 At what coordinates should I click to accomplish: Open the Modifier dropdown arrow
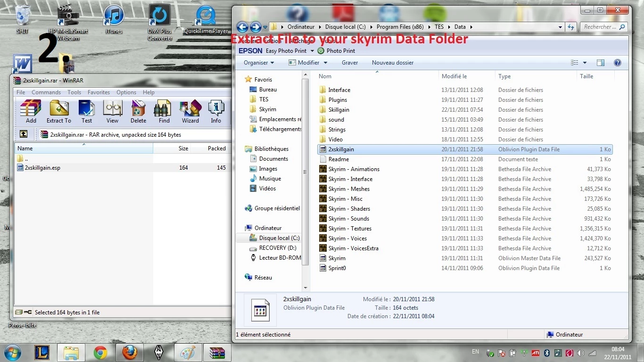pyautogui.click(x=324, y=63)
